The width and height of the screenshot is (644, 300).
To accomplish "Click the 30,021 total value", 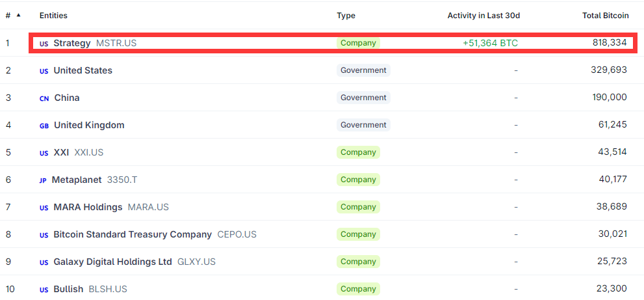I will pyautogui.click(x=613, y=234).
